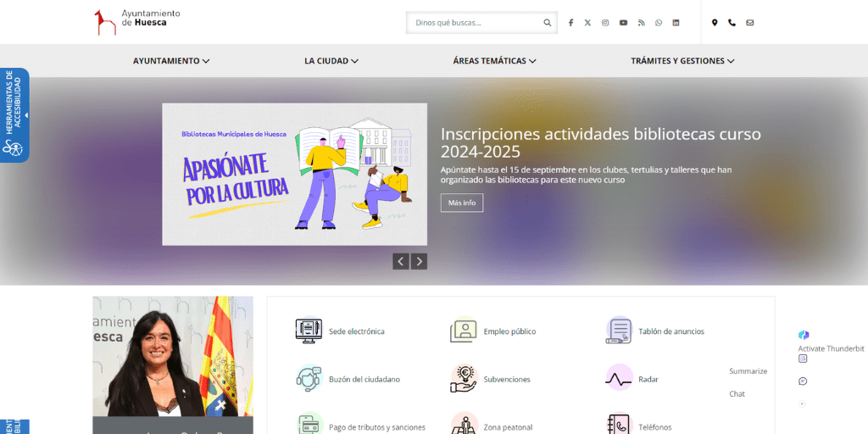The image size is (868, 434).
Task: Click Activate Thunderbit text
Action: coord(831,348)
